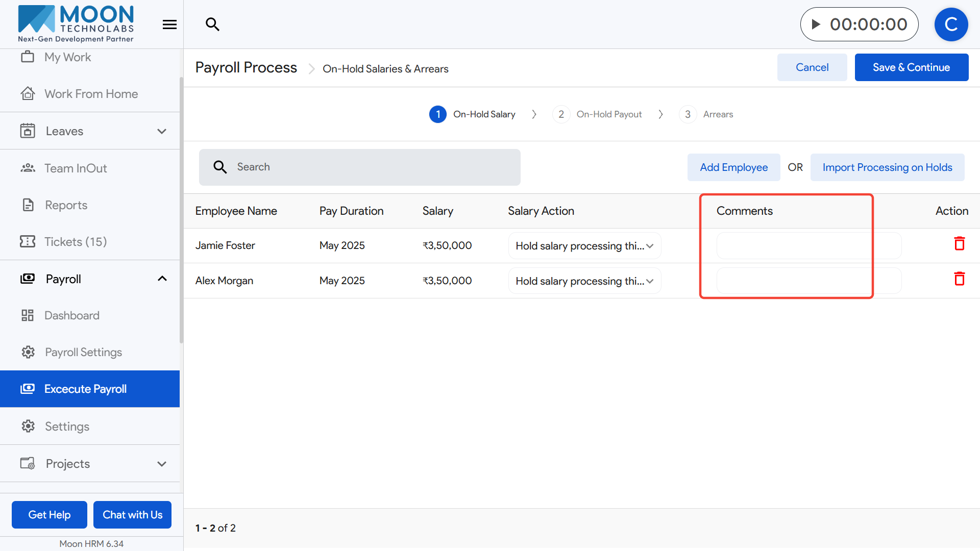The width and height of the screenshot is (980, 551).
Task: Open Jamie Foster's Salary Action dropdown
Action: point(584,246)
